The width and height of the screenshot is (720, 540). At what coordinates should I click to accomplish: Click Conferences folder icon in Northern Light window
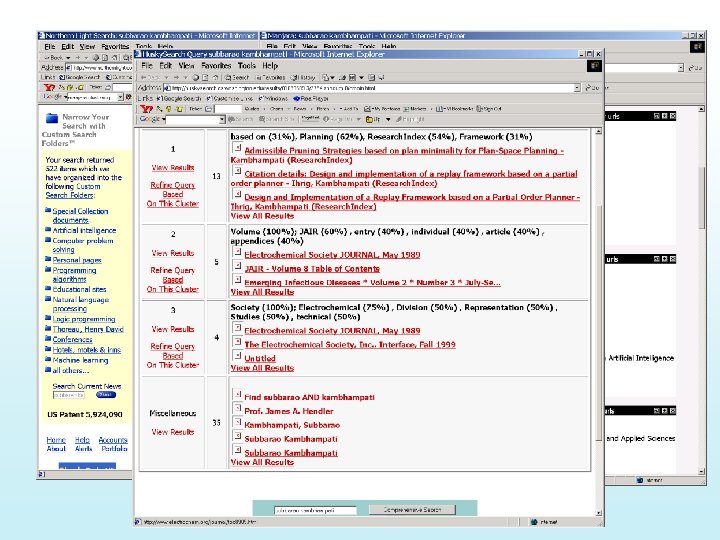pyautogui.click(x=48, y=339)
